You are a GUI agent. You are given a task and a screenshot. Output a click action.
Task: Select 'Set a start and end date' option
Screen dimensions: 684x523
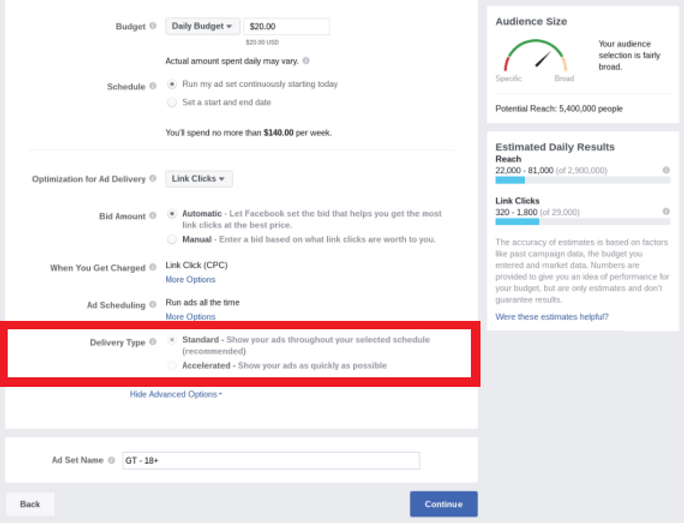tap(172, 102)
